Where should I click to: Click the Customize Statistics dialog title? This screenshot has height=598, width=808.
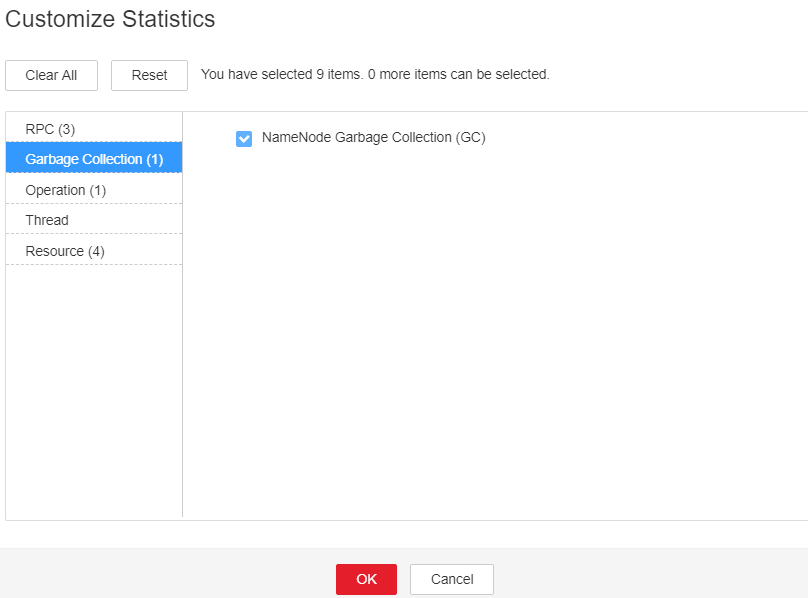[110, 19]
